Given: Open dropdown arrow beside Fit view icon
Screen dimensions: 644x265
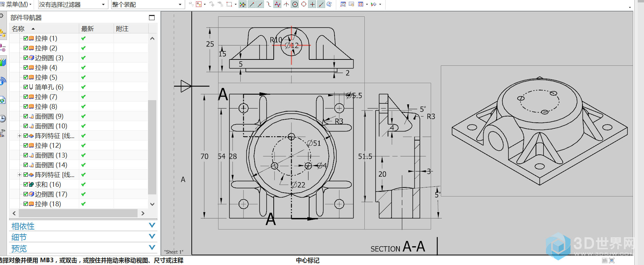Looking at the screenshot, I should tap(367, 5).
